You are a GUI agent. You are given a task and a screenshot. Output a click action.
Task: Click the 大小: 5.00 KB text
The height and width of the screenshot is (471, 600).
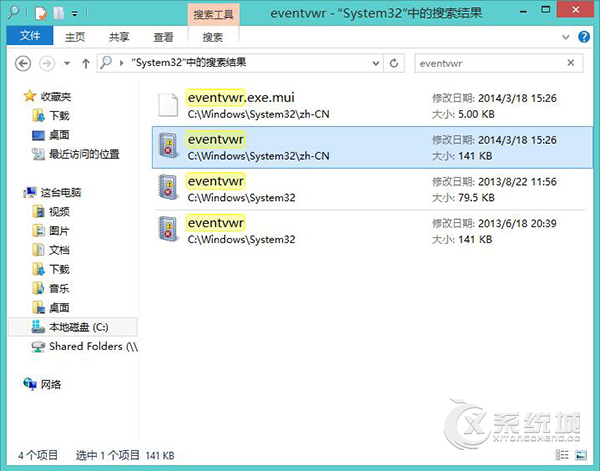463,114
